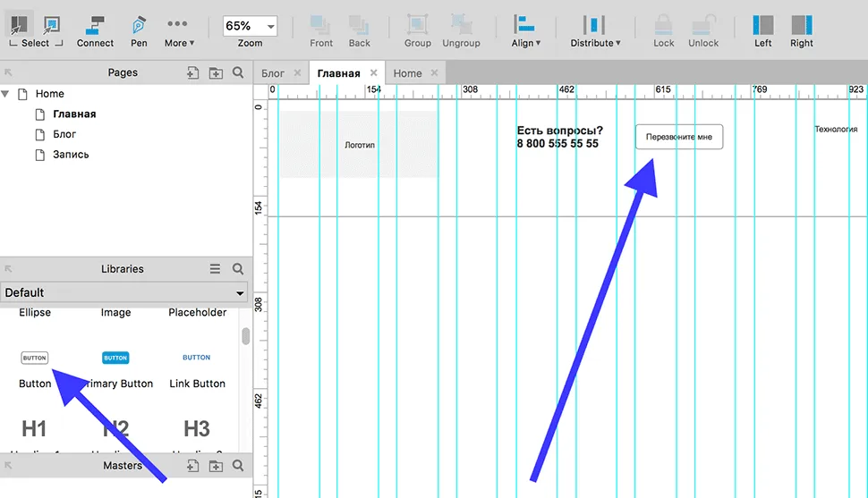
Task: Click the Group icon in toolbar
Action: pos(417,25)
